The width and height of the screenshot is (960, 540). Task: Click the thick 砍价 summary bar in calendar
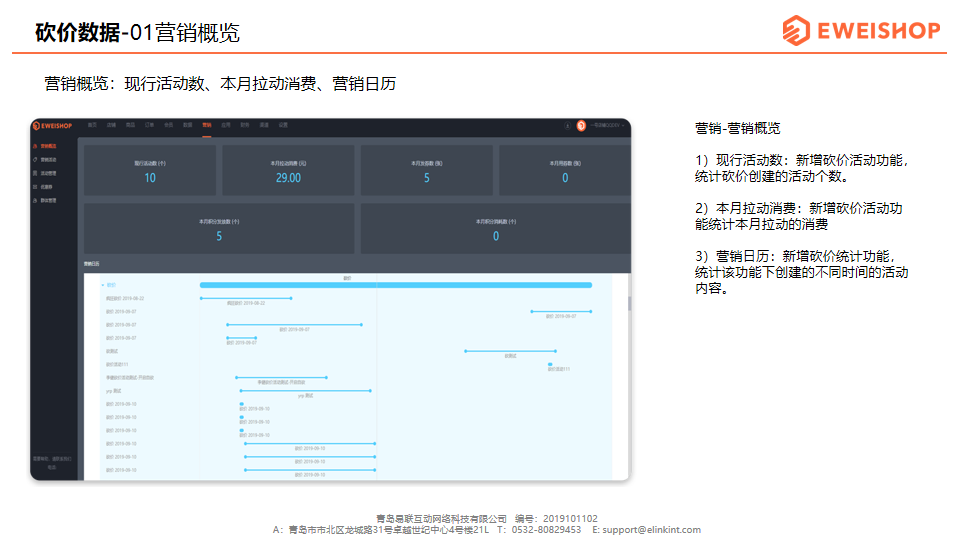(396, 285)
